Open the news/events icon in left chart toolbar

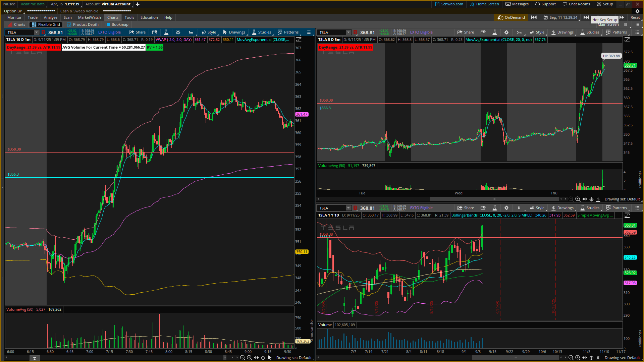tap(155, 33)
